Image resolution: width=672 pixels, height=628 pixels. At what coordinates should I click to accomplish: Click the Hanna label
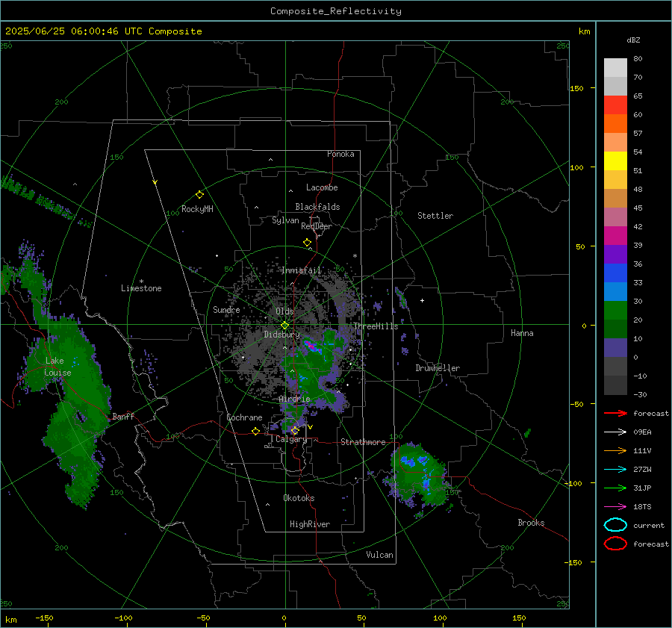522,333
